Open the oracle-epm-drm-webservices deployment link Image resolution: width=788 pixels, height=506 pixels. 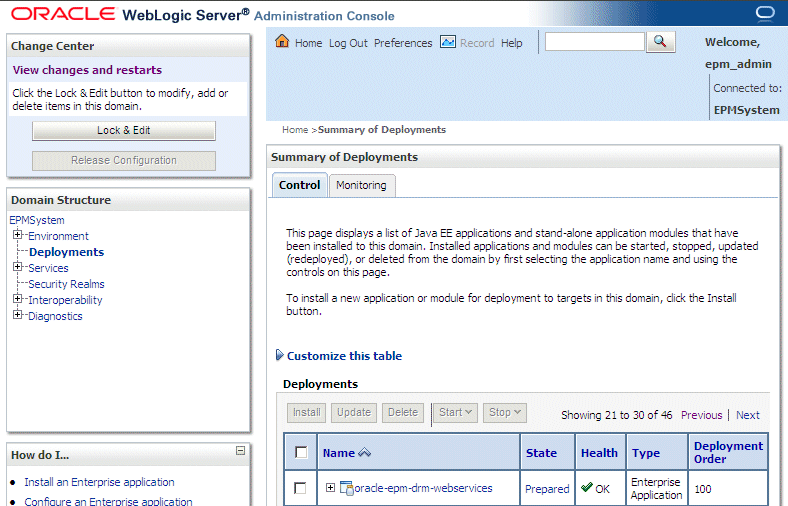(x=424, y=488)
